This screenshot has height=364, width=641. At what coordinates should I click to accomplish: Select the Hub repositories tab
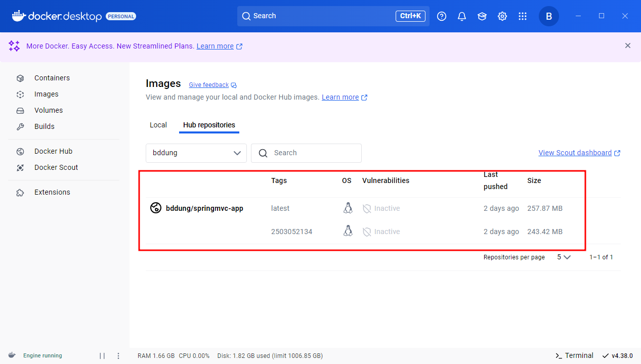click(x=209, y=125)
